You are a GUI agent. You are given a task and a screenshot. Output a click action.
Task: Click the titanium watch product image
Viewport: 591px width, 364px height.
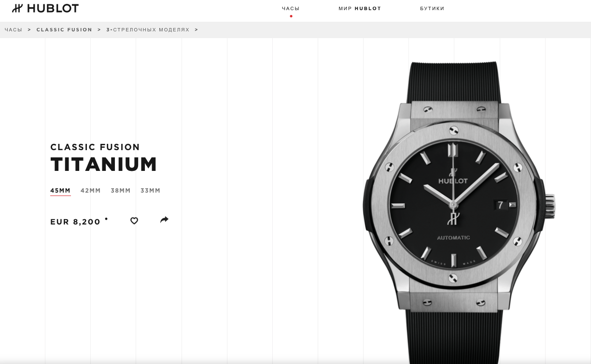[459, 212]
